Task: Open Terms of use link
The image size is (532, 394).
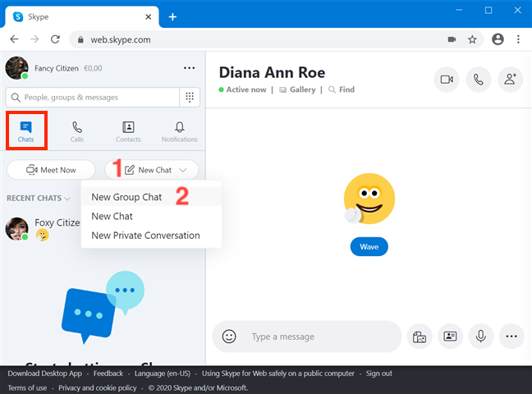Action: click(27, 388)
